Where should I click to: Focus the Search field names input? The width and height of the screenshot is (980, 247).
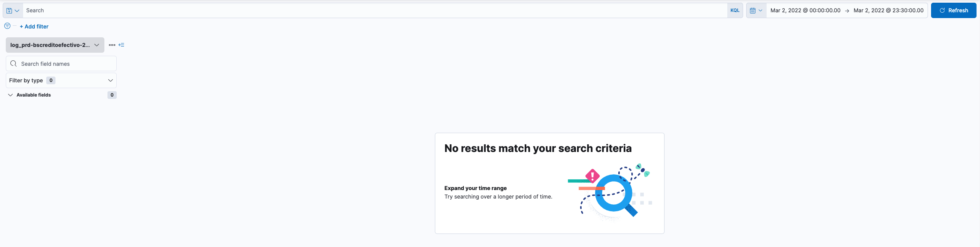point(65,64)
